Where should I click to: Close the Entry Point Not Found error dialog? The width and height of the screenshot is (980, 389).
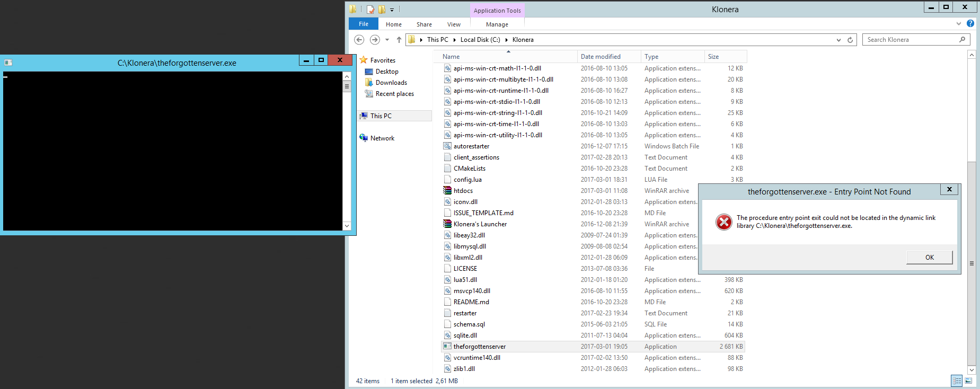(x=949, y=189)
